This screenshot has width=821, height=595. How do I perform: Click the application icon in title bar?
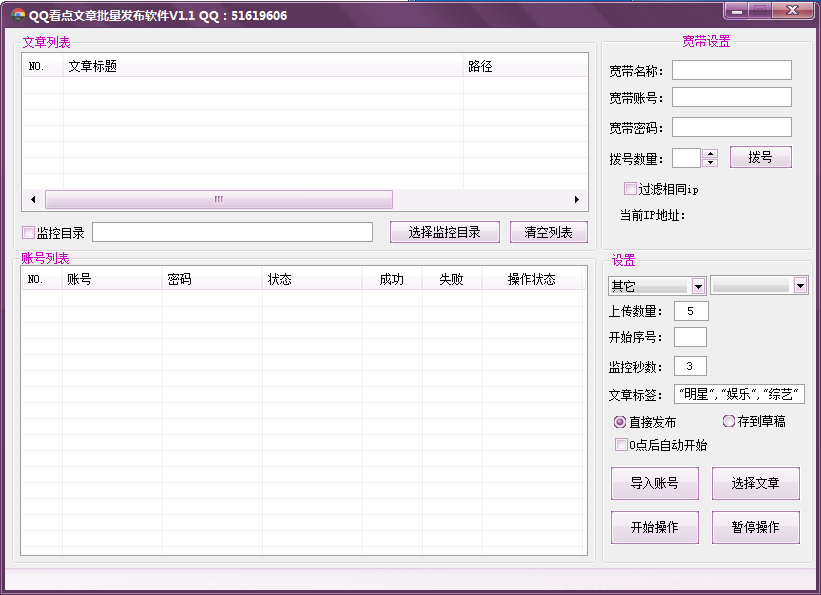point(18,15)
